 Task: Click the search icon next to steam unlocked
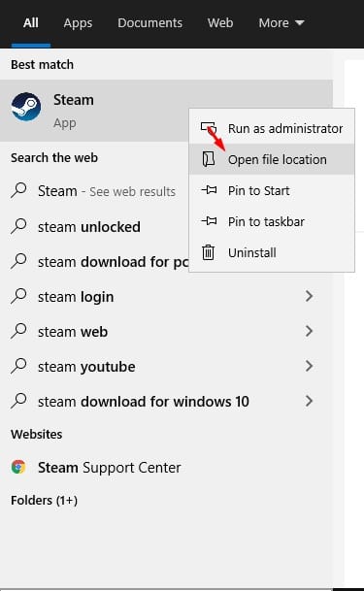click(x=18, y=226)
